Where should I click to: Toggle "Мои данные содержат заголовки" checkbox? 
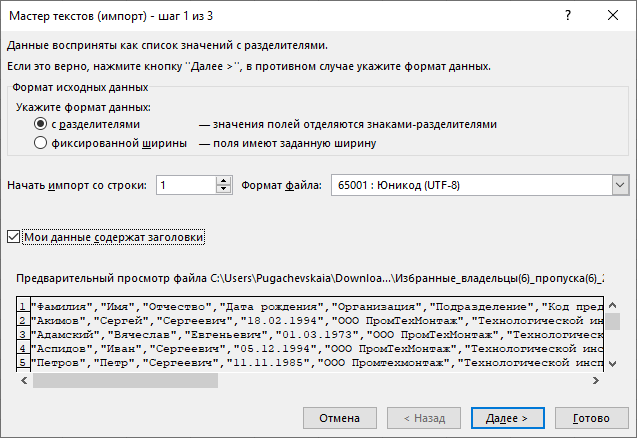coord(13,237)
